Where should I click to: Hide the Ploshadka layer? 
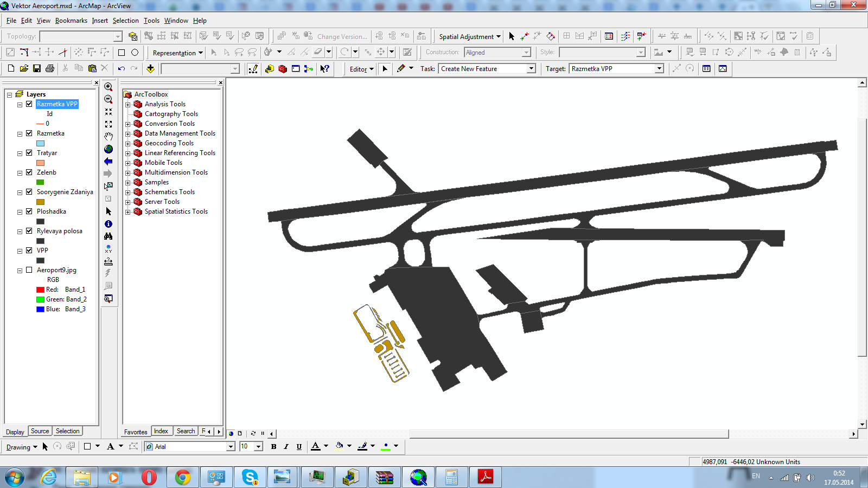click(x=29, y=211)
